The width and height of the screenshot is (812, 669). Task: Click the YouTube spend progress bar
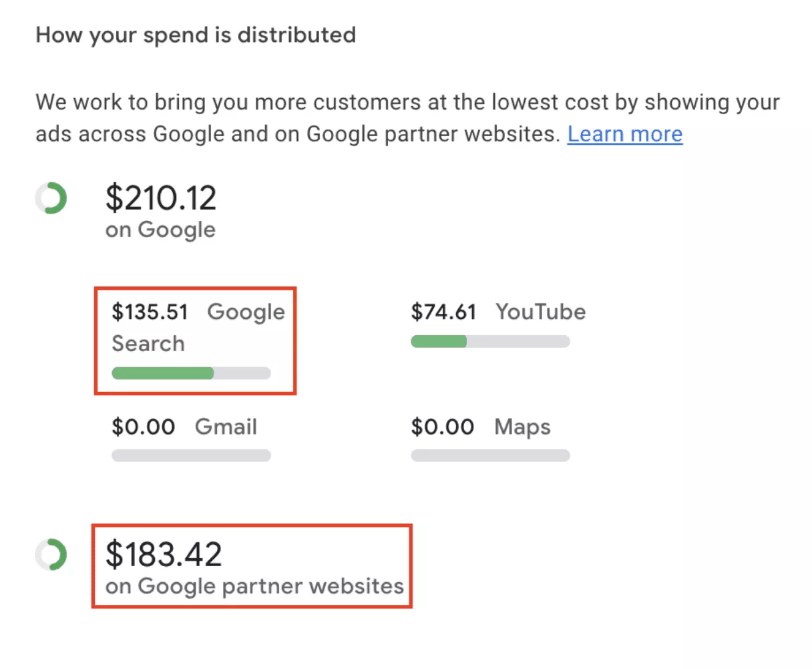click(490, 342)
